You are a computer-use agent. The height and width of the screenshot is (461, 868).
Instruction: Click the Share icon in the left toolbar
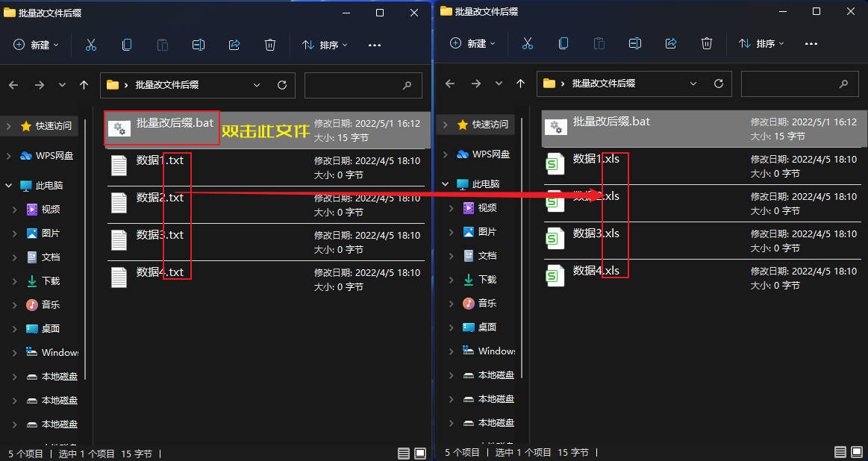[234, 44]
